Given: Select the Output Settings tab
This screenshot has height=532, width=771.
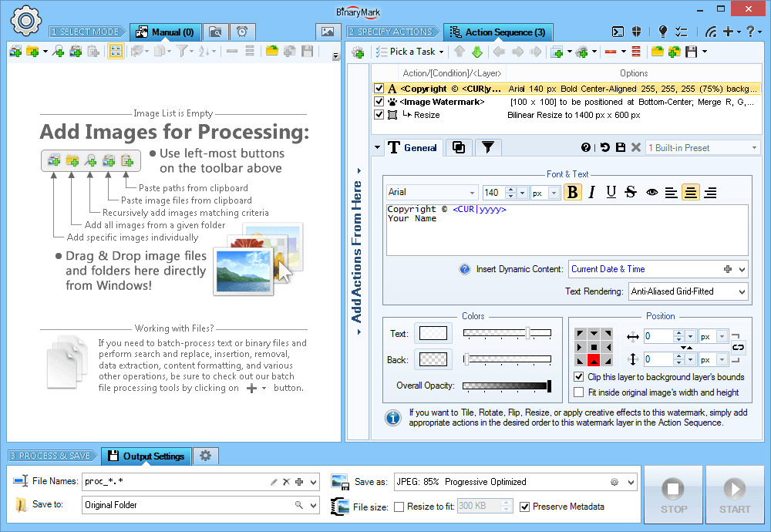Looking at the screenshot, I should point(146,456).
